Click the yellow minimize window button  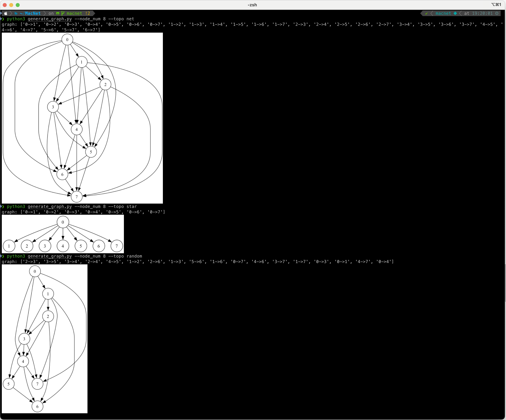tap(11, 5)
